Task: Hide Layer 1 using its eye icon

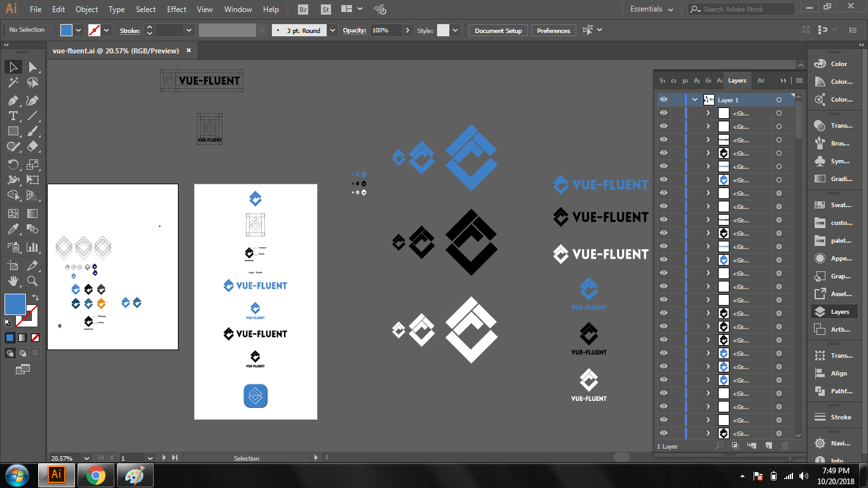Action: [x=663, y=100]
